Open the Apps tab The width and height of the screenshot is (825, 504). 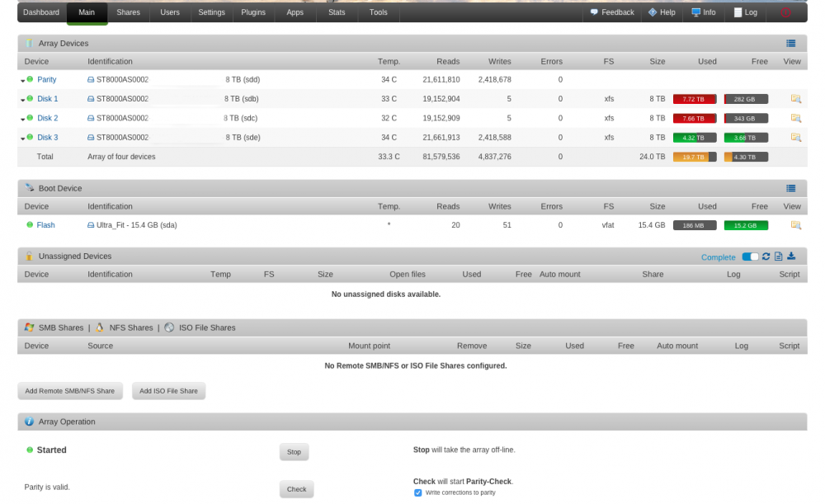coord(295,12)
